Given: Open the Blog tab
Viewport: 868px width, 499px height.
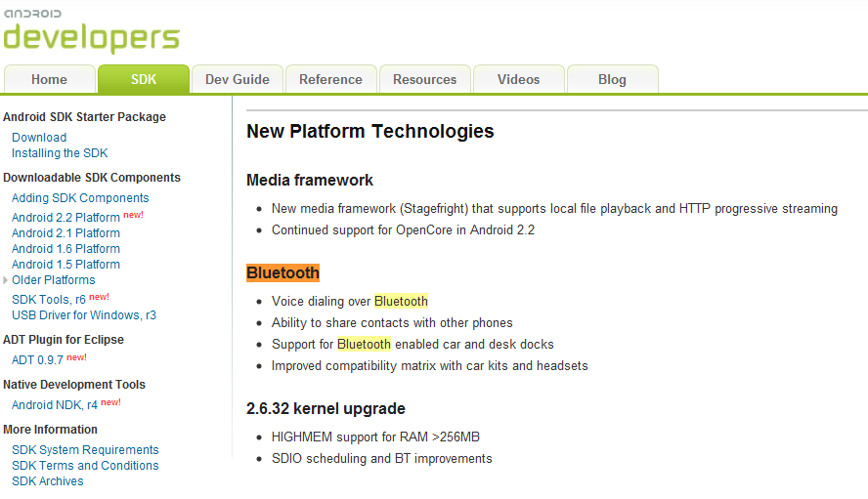Looking at the screenshot, I should click(x=612, y=79).
